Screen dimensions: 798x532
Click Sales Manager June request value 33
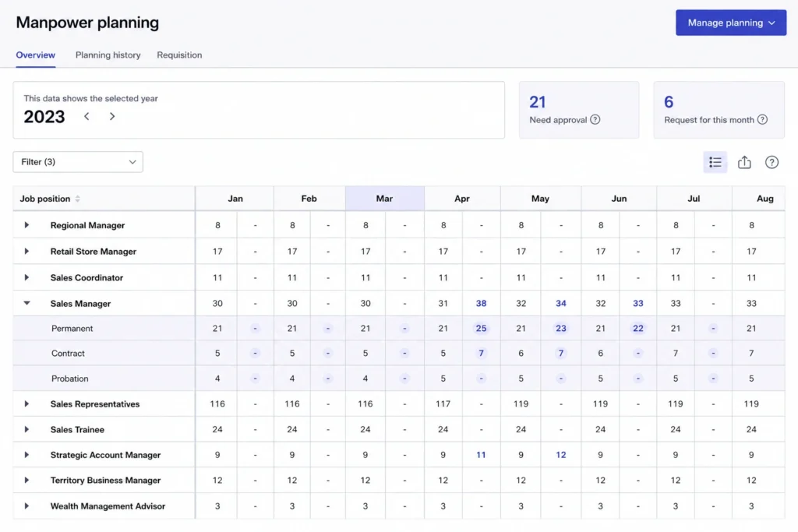pos(637,303)
